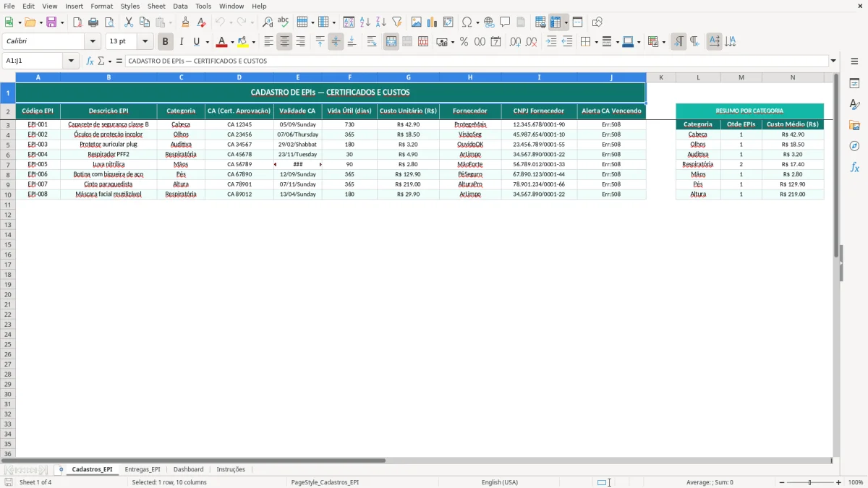Activate AutoFilter from the toolbar
Screen dimensions: 868x488
(x=397, y=22)
